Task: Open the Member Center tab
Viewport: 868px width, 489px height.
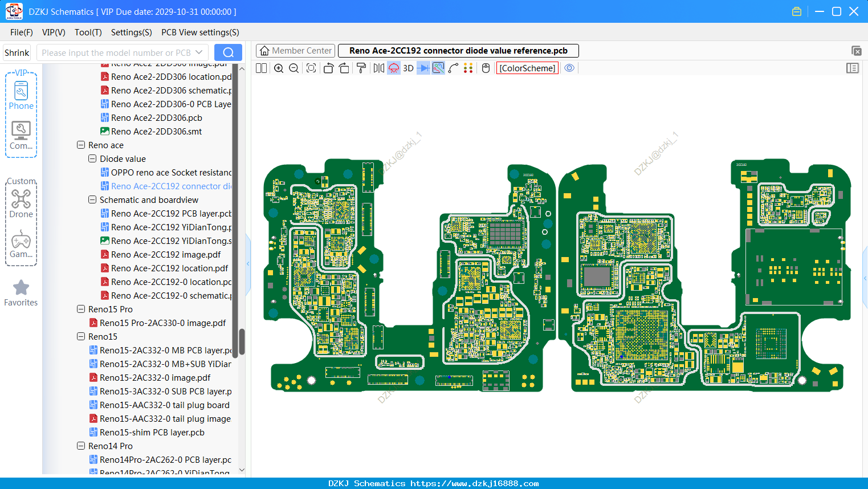Action: pos(295,51)
